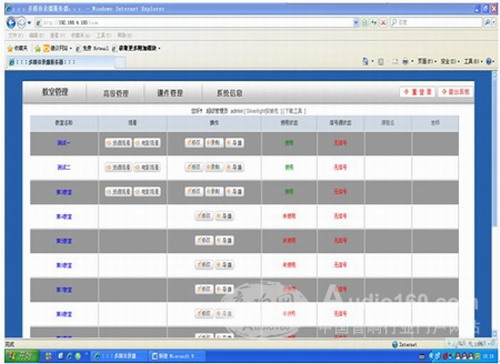Click the browser Forward arrow button
The width and height of the screenshot is (500, 364).
(x=21, y=23)
